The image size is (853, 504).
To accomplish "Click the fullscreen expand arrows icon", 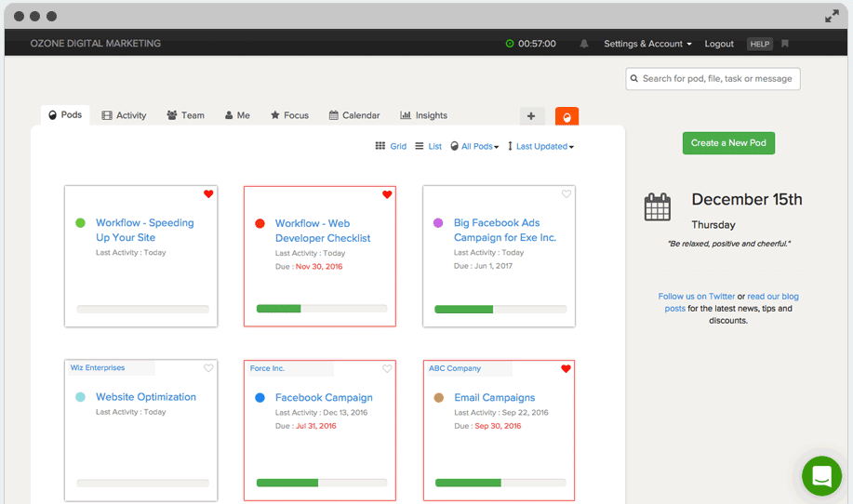I will [832, 17].
